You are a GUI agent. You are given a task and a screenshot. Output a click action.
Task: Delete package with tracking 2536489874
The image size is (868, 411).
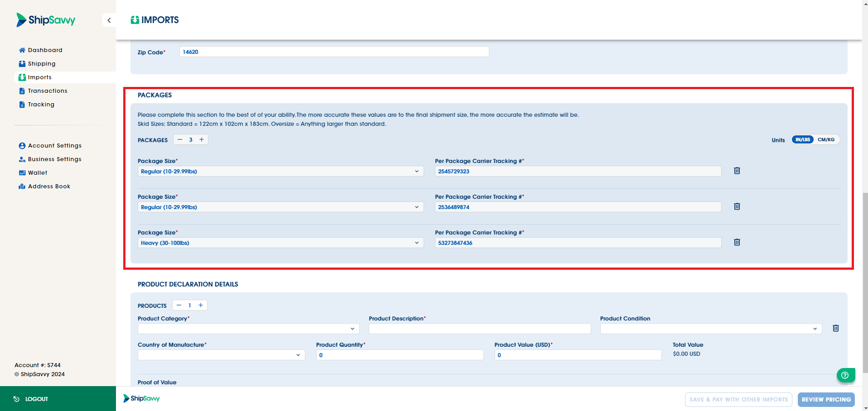[737, 206]
